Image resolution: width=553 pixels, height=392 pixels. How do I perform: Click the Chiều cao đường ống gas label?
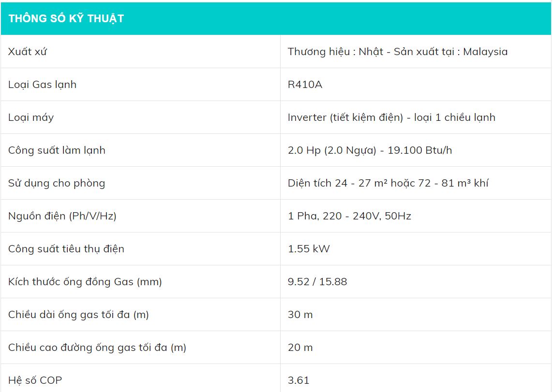tap(97, 348)
